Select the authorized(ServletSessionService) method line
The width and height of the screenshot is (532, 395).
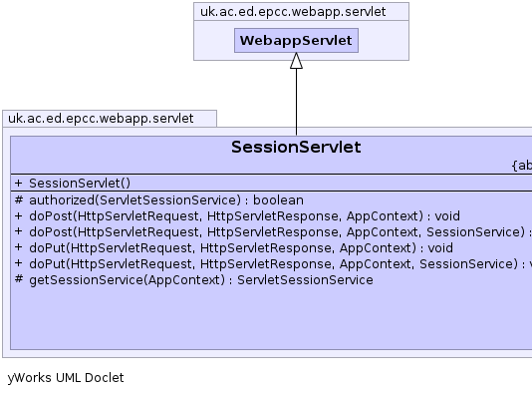[166, 200]
